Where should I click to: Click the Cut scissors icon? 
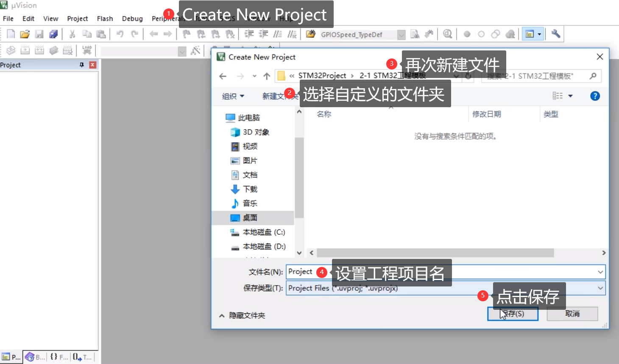[x=72, y=34]
